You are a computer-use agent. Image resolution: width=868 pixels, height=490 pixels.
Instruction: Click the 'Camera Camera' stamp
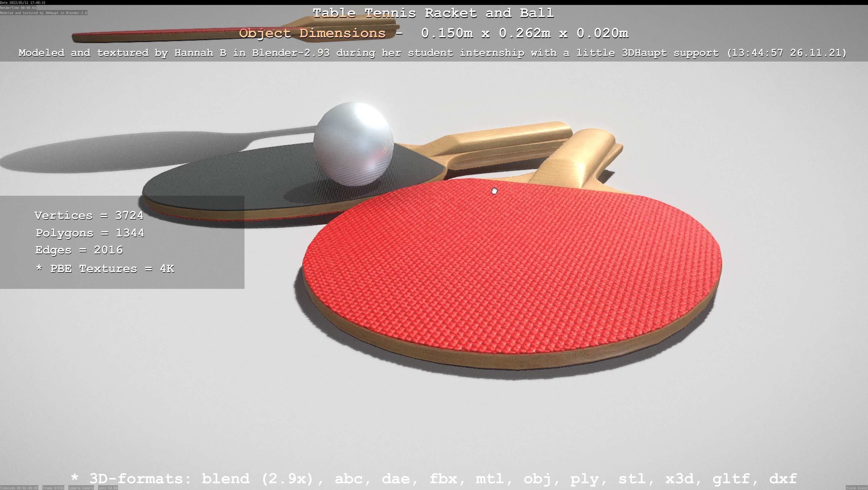[81, 488]
